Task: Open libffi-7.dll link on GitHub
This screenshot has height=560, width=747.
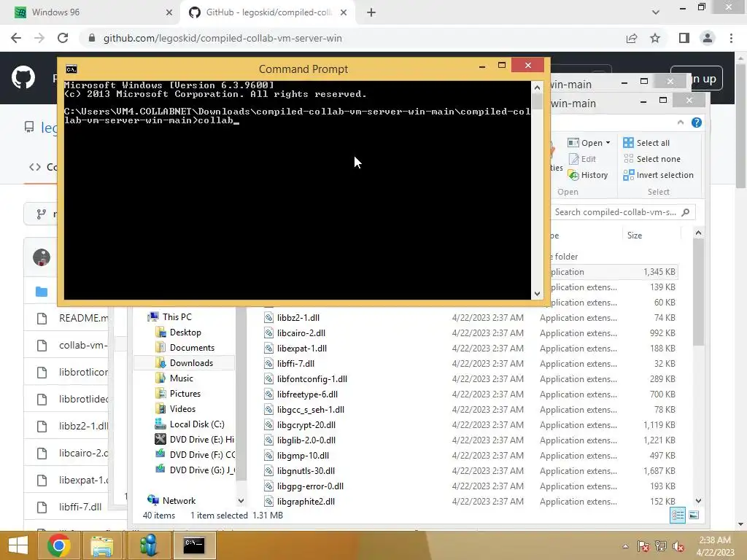Action: click(80, 507)
